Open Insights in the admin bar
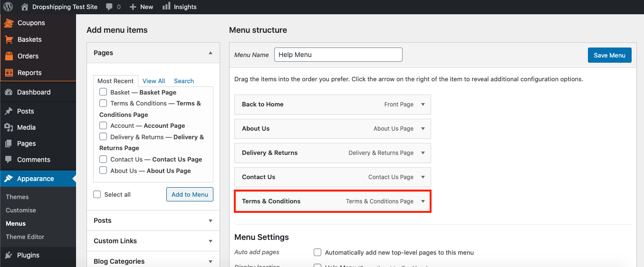 tap(185, 7)
